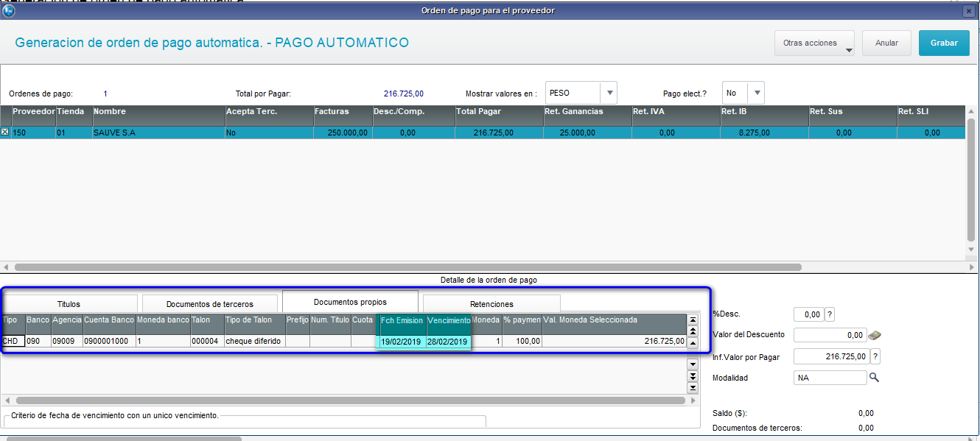
Task: Click the help question mark beside %Desc.
Action: pyautogui.click(x=830, y=314)
